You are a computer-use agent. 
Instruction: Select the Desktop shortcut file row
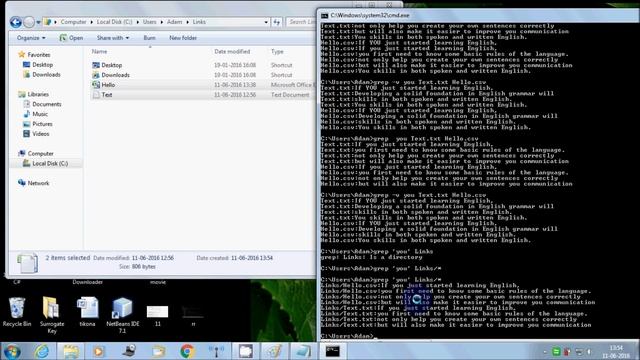(x=203, y=65)
